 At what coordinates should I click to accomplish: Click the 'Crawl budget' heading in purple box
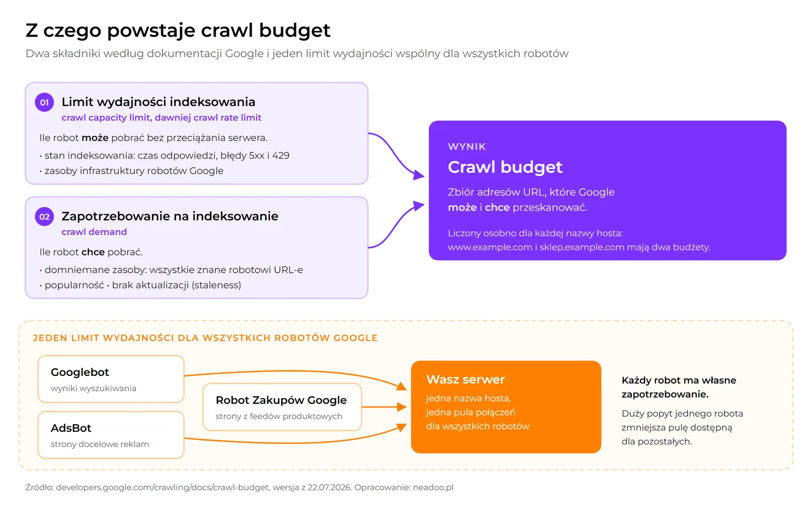pos(505,167)
